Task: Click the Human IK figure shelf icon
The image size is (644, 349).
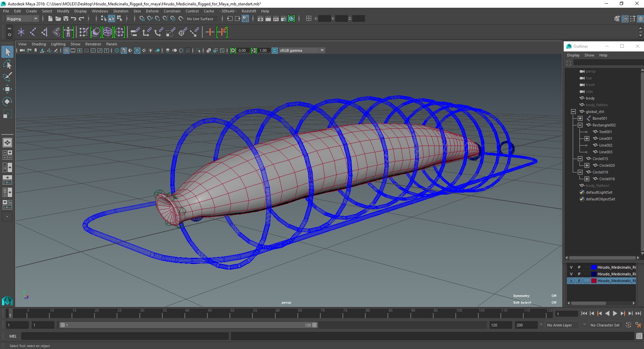Action: 68,32
